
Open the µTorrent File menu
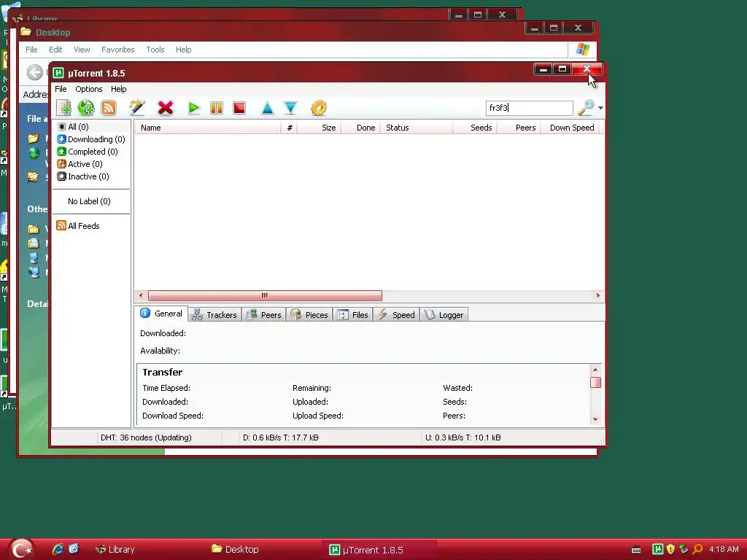tap(61, 89)
